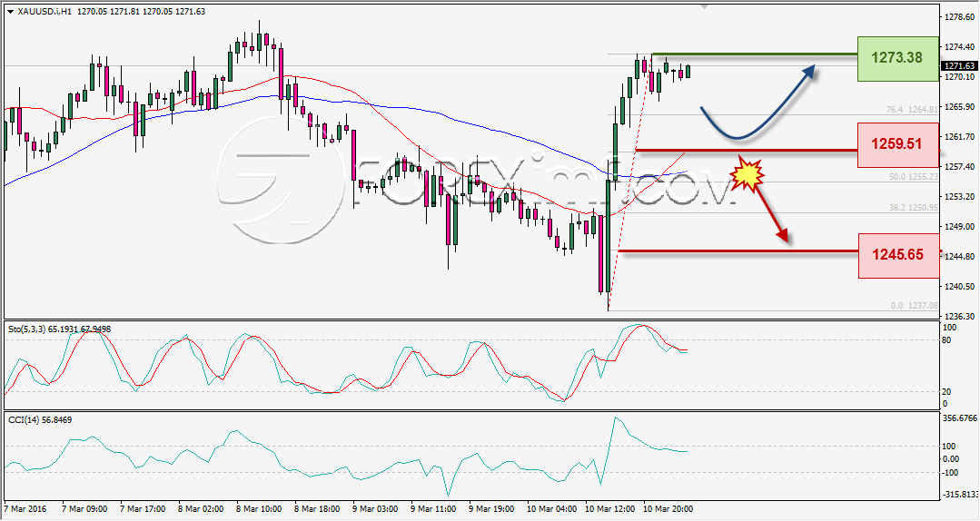Click the green 1273.38 price label box

pyautogui.click(x=897, y=58)
